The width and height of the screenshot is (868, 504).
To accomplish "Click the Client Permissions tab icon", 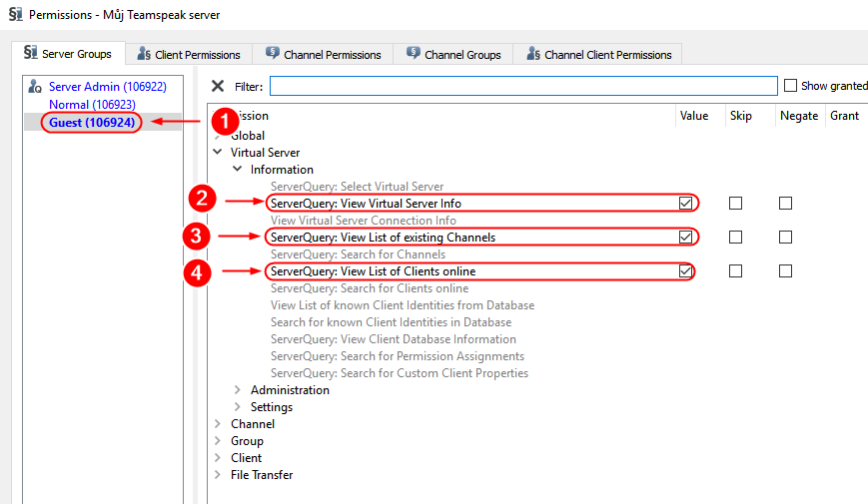I will point(144,54).
